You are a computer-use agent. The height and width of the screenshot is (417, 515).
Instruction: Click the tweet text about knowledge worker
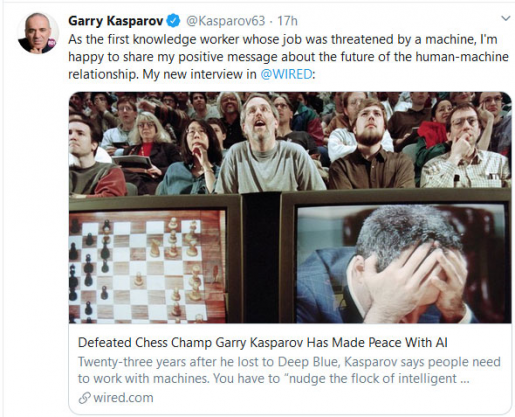(x=288, y=57)
